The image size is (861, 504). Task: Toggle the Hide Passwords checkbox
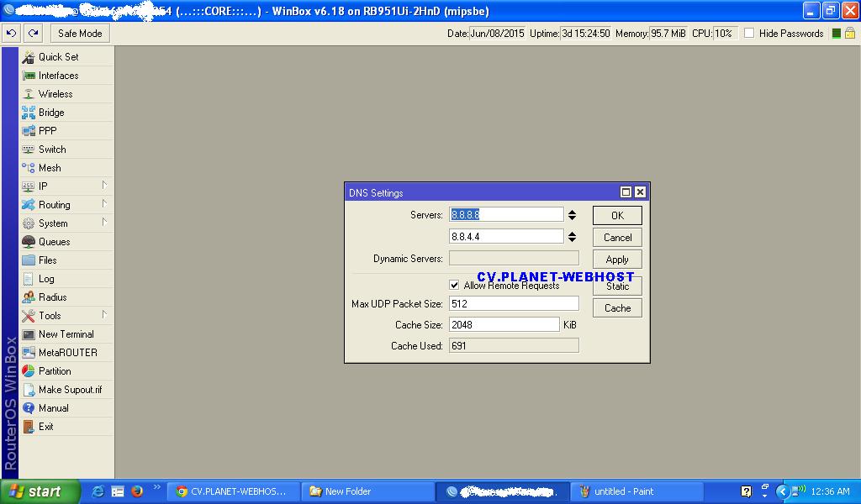pyautogui.click(x=749, y=34)
